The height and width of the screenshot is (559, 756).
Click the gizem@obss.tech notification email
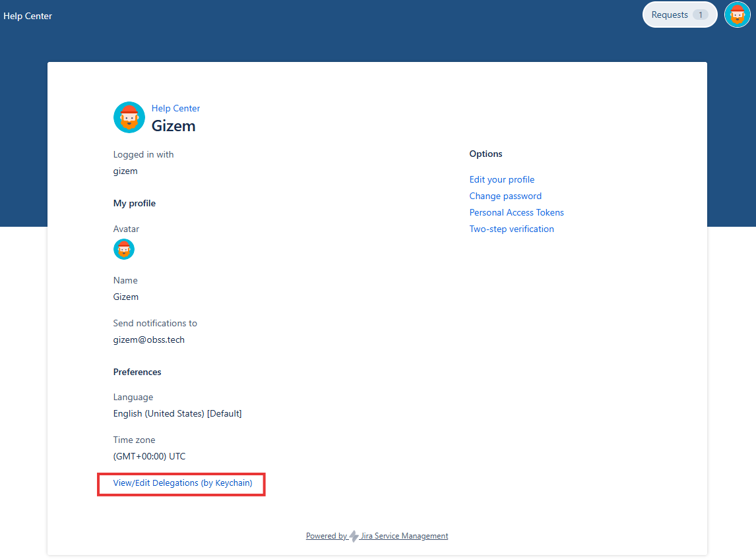[x=149, y=339]
